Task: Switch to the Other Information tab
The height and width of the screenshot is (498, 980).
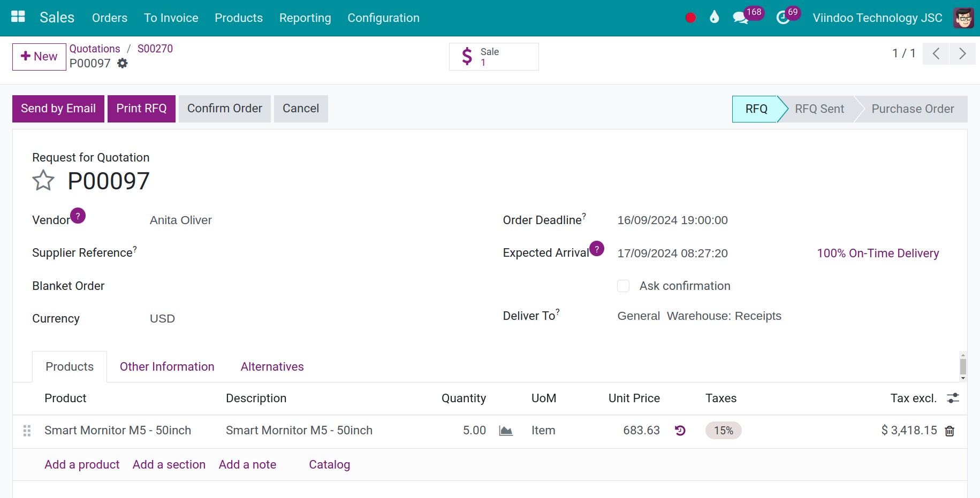Action: click(x=167, y=366)
